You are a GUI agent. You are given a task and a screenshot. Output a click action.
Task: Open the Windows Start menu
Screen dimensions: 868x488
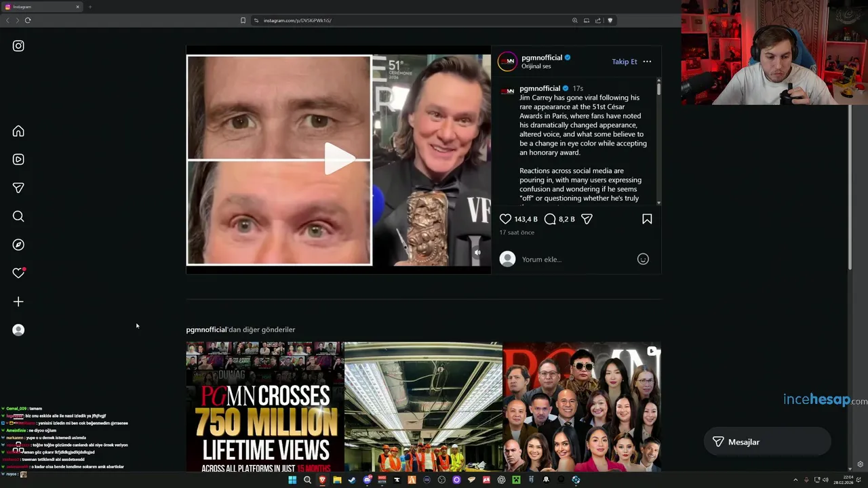[292, 480]
